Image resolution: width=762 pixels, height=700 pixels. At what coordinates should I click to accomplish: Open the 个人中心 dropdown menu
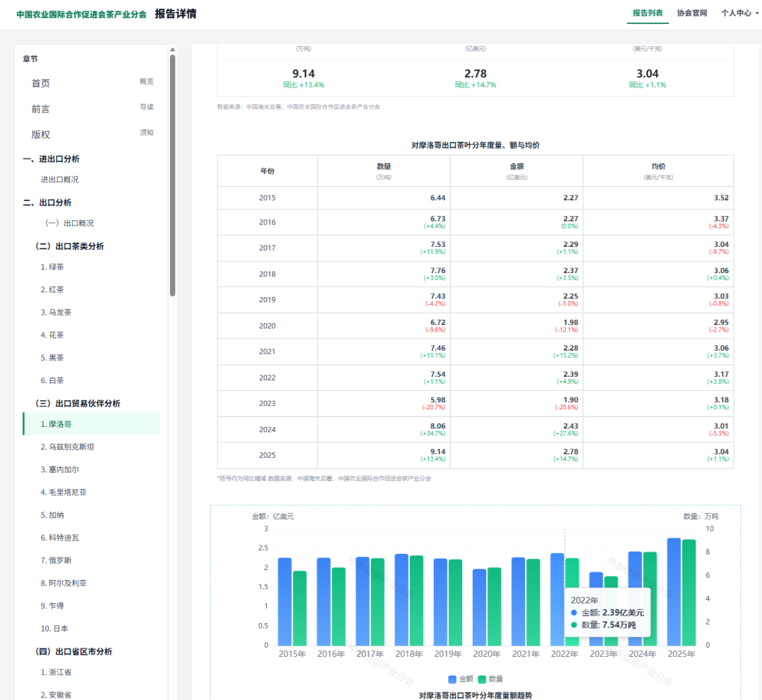click(x=739, y=13)
